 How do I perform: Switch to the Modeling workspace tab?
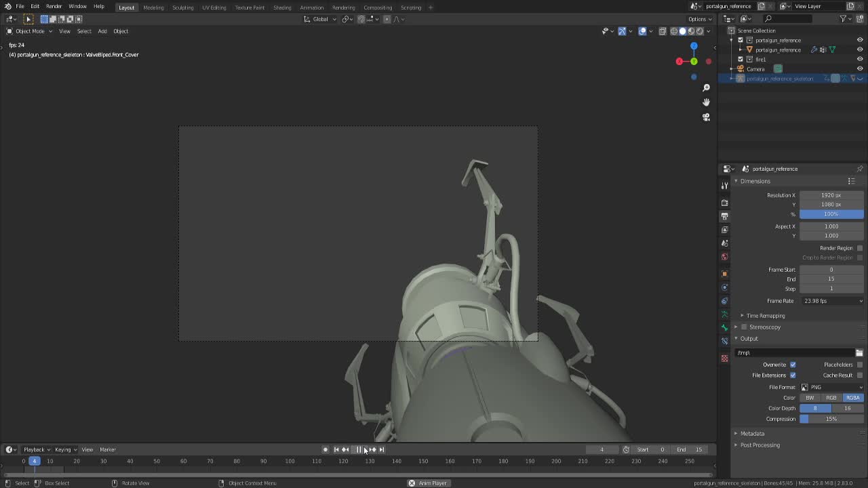pos(153,7)
